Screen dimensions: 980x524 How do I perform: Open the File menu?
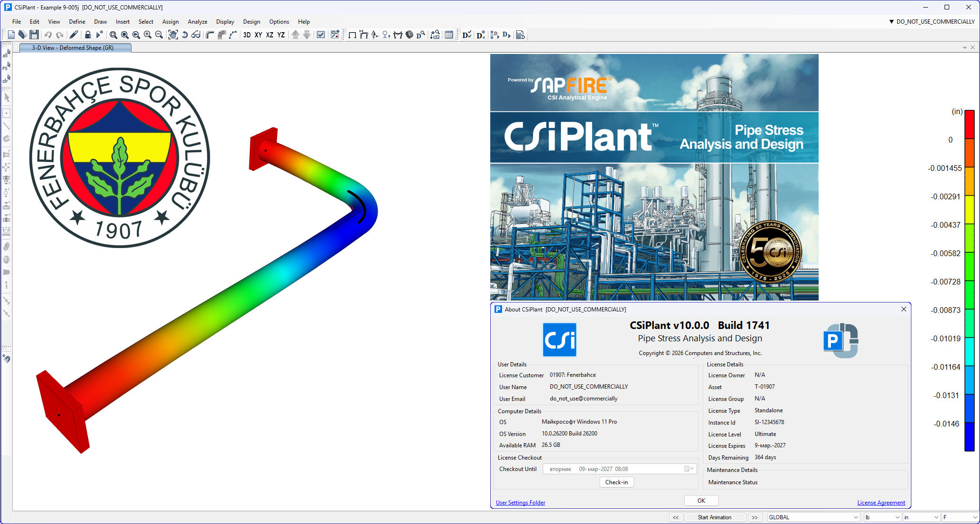[x=17, y=21]
